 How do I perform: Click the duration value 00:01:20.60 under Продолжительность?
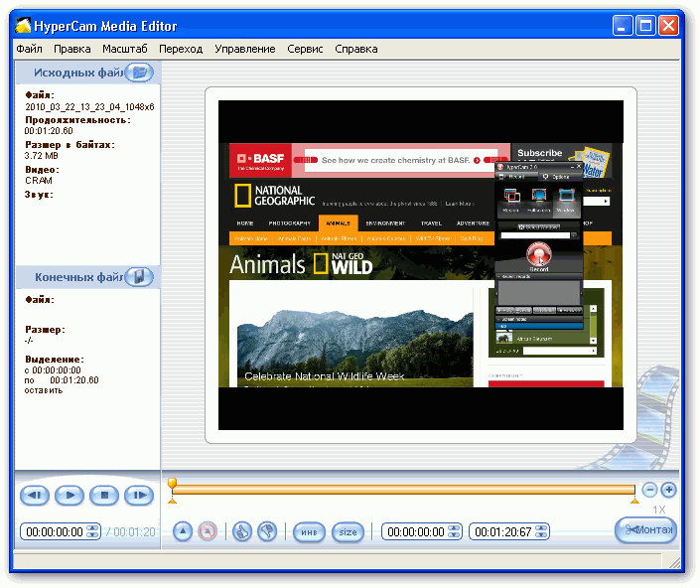pos(49,131)
